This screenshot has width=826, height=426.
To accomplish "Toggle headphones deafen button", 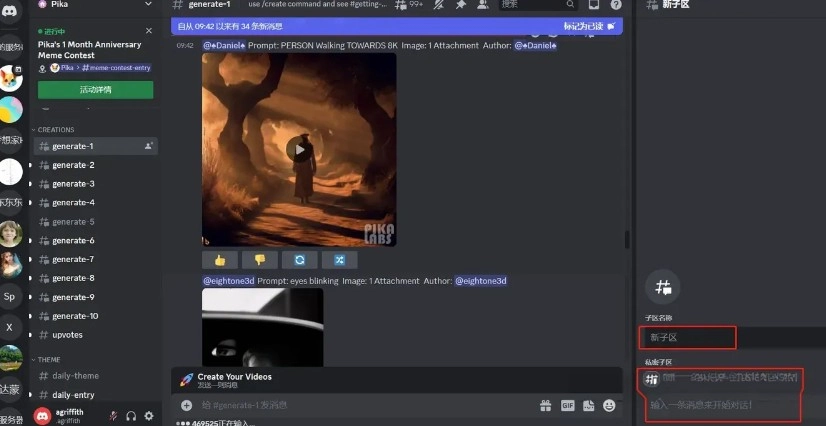I will pyautogui.click(x=131, y=415).
